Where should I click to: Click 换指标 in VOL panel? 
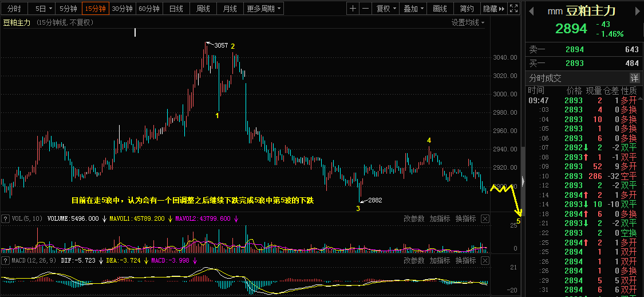[x=466, y=219]
